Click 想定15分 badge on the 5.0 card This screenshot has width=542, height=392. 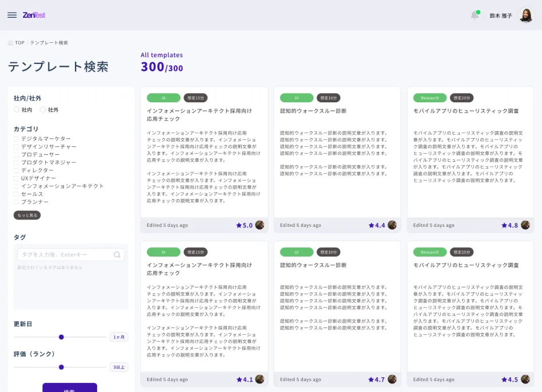[196, 98]
